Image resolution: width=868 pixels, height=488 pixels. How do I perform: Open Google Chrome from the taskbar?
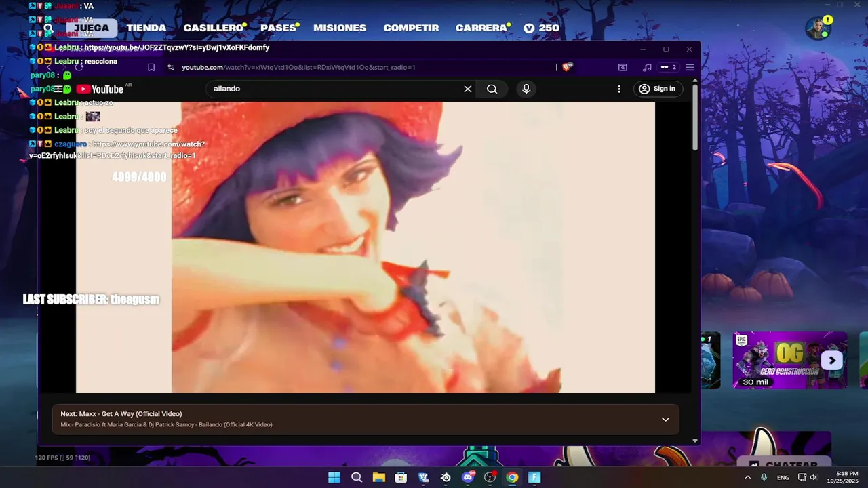(x=512, y=477)
